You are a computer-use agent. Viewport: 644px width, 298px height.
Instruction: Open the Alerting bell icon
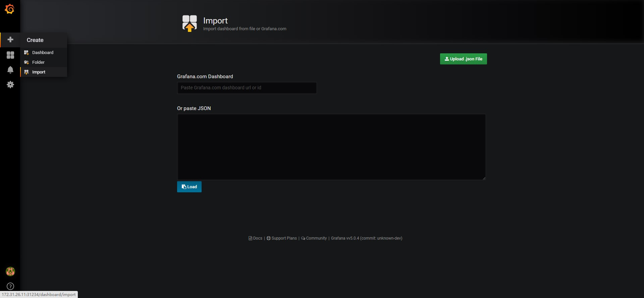click(10, 69)
